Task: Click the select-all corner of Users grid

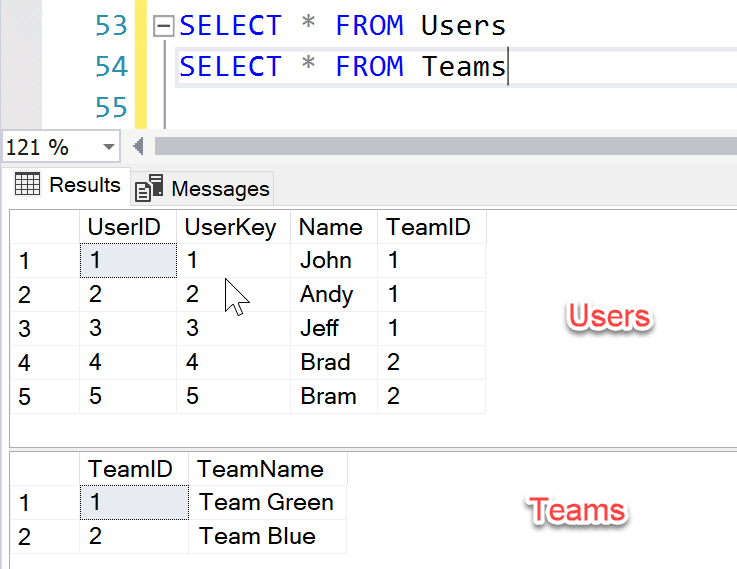Action: pos(44,227)
